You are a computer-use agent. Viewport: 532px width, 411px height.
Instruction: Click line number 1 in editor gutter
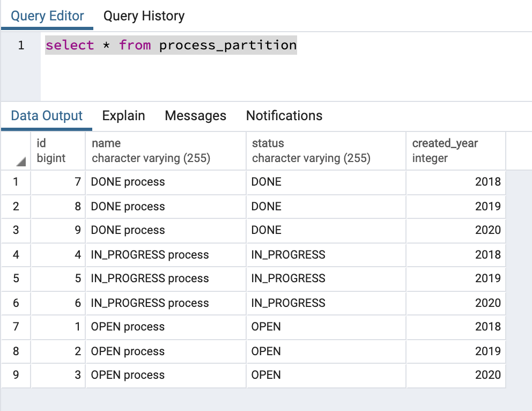point(21,45)
